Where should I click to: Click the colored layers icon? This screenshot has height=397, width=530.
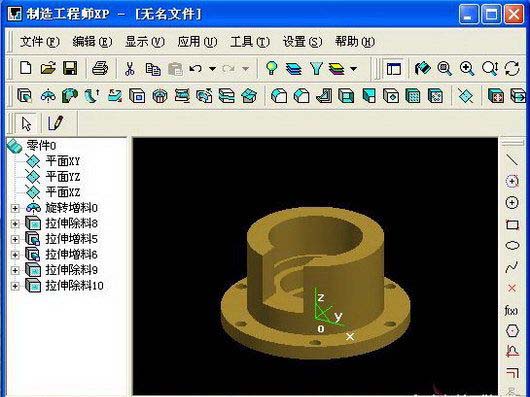click(x=337, y=69)
